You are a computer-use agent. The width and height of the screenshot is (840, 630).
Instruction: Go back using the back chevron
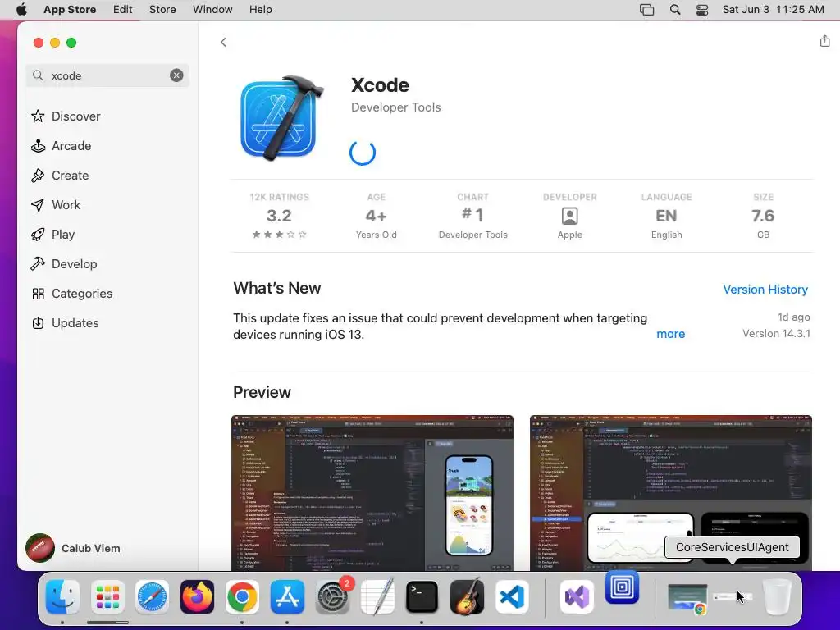coord(223,42)
